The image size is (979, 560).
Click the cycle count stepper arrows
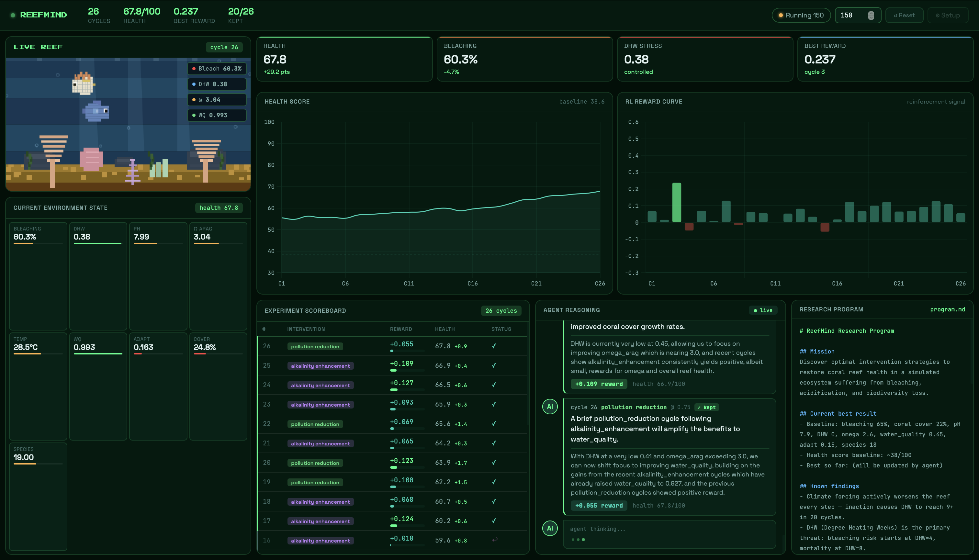point(871,16)
